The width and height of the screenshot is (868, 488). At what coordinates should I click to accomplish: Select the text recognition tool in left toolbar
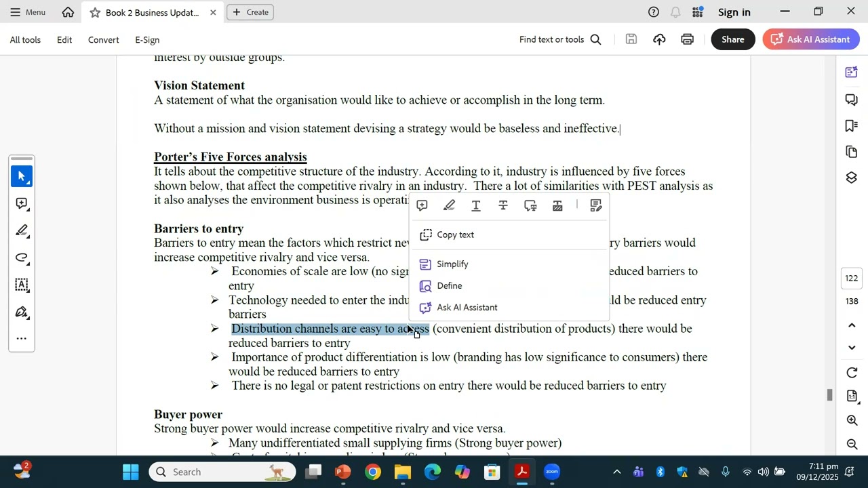pyautogui.click(x=22, y=285)
